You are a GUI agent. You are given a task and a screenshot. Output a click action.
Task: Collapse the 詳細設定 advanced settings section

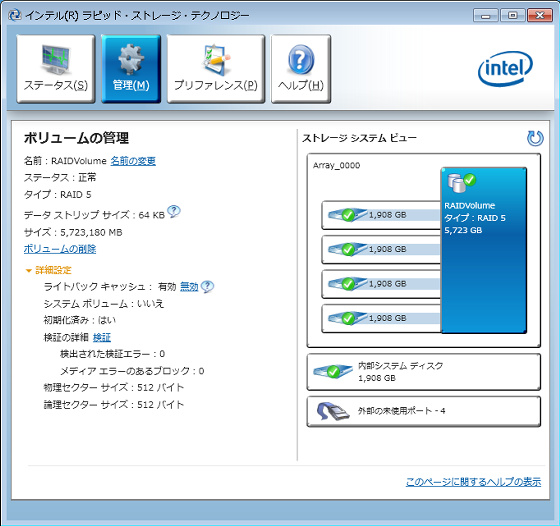pyautogui.click(x=49, y=270)
